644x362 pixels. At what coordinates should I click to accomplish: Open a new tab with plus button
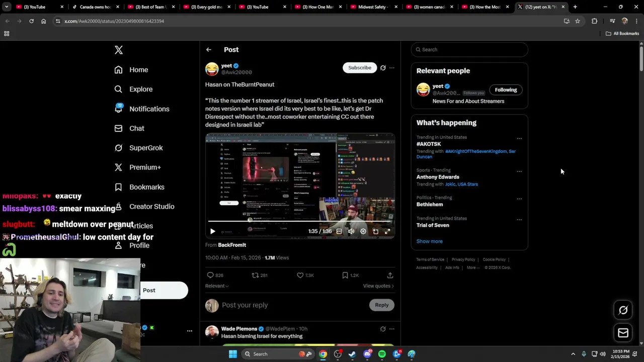[575, 7]
